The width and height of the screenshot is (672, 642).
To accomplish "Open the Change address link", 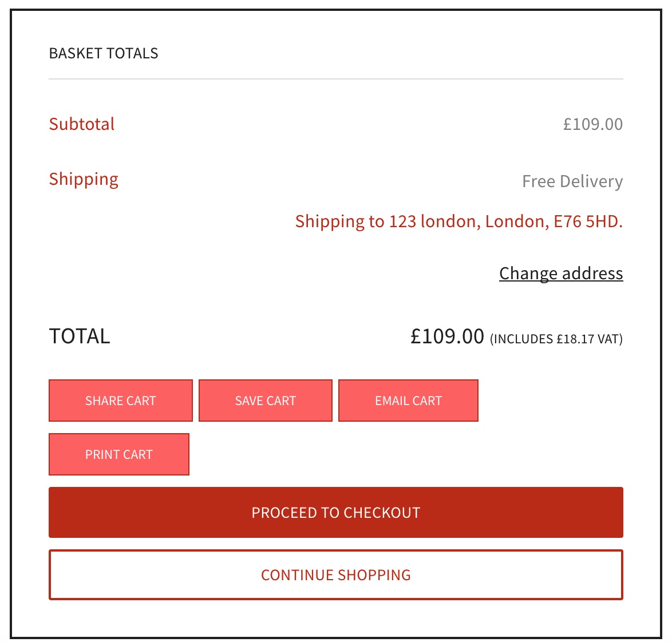I will [x=561, y=274].
